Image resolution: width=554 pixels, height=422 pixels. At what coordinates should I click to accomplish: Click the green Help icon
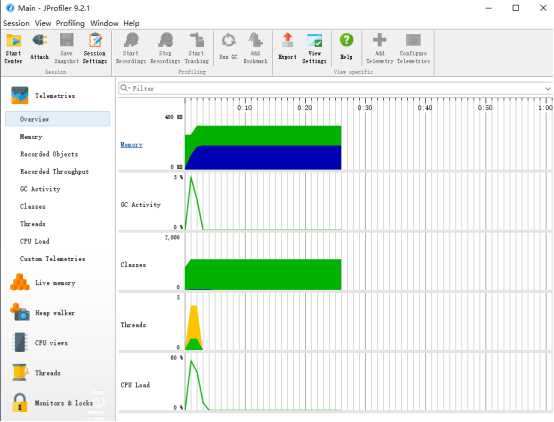[346, 40]
